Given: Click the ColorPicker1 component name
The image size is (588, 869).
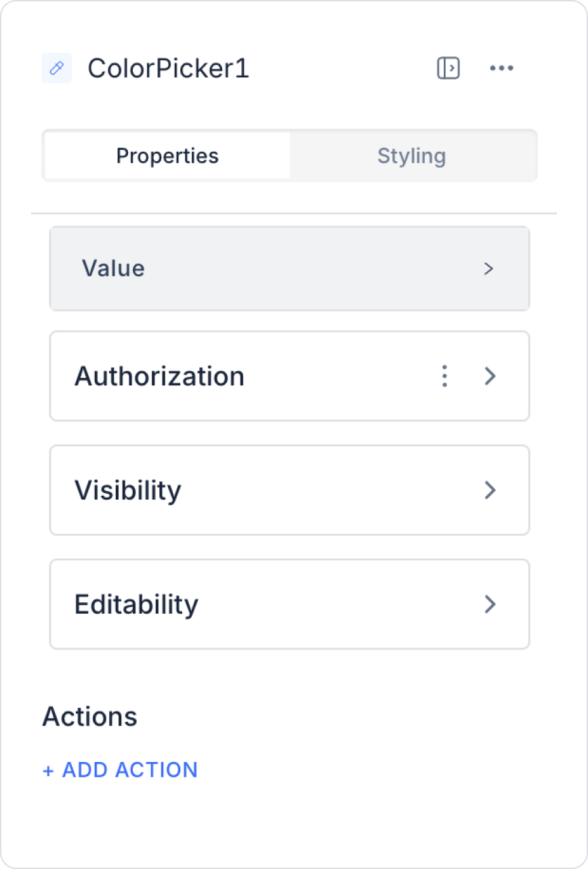Looking at the screenshot, I should [168, 68].
